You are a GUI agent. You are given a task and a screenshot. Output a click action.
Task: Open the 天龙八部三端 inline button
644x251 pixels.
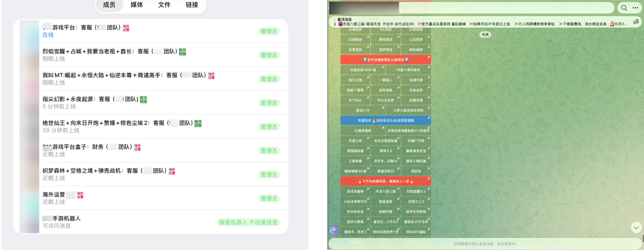[386, 191]
